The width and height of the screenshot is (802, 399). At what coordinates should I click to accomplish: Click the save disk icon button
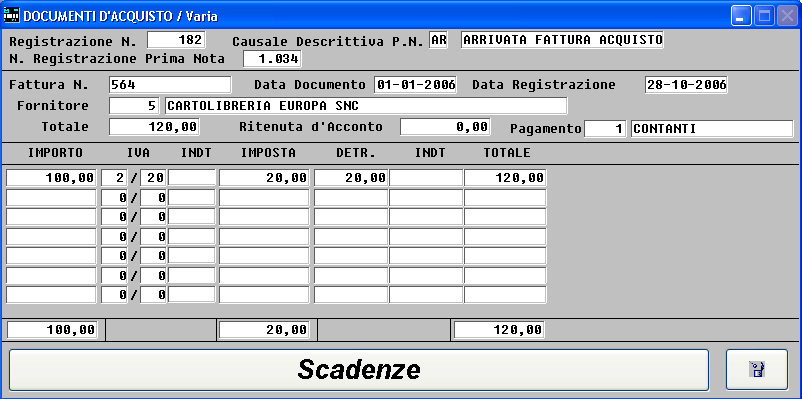pyautogui.click(x=756, y=369)
